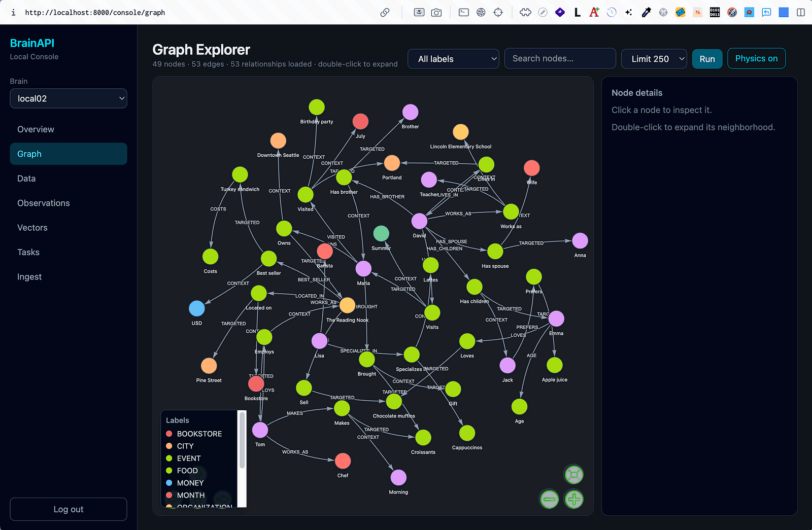
Task: Open the Observations section
Action: coord(69,203)
